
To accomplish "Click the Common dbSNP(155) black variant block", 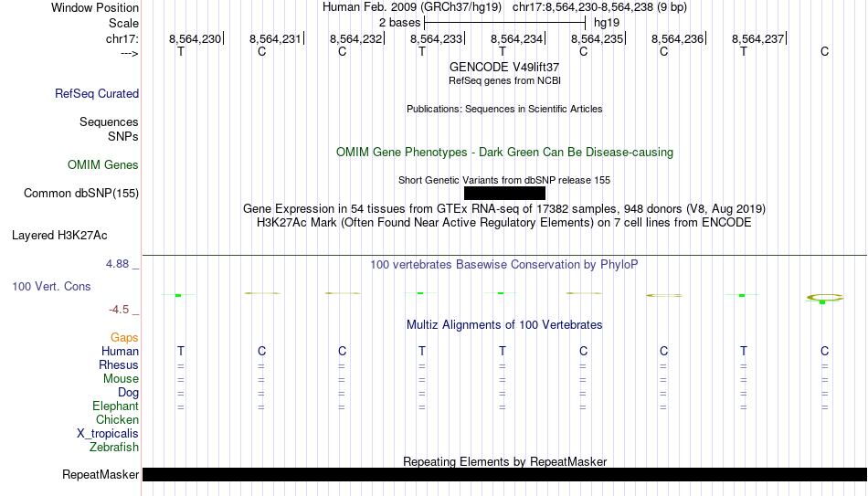I will click(x=504, y=194).
